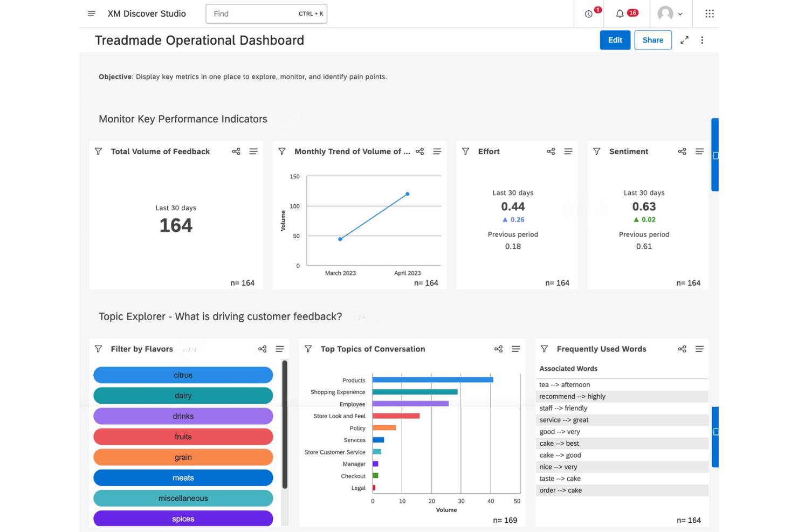This screenshot has width=798, height=532.
Task: Select the fruits flavor filter
Action: (183, 437)
